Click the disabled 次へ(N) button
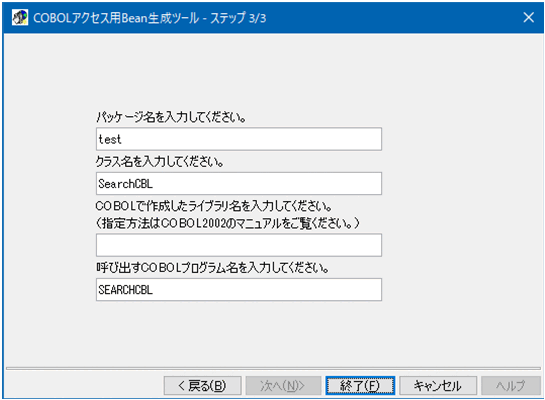 point(283,385)
